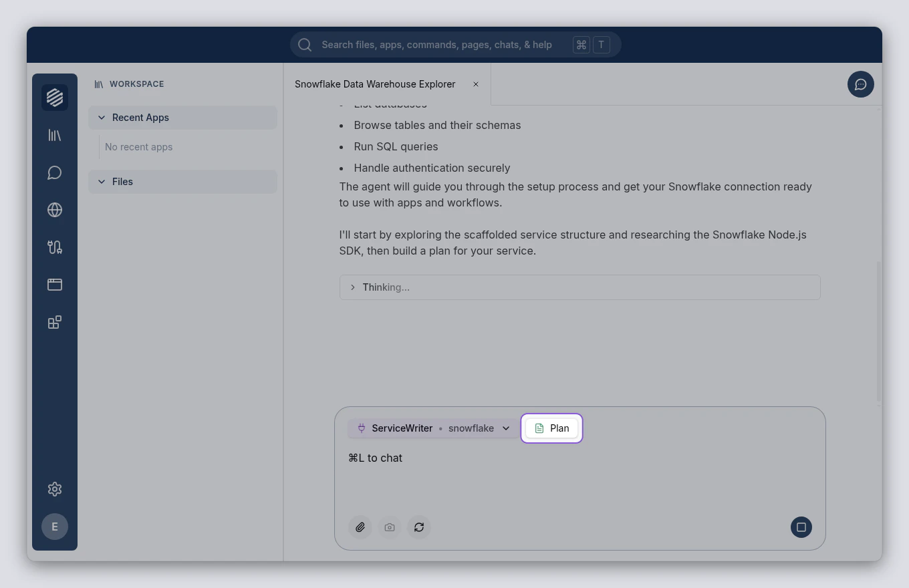Screen dimensions: 909x588
Task: Click the camera screenshot button
Action: pyautogui.click(x=390, y=527)
